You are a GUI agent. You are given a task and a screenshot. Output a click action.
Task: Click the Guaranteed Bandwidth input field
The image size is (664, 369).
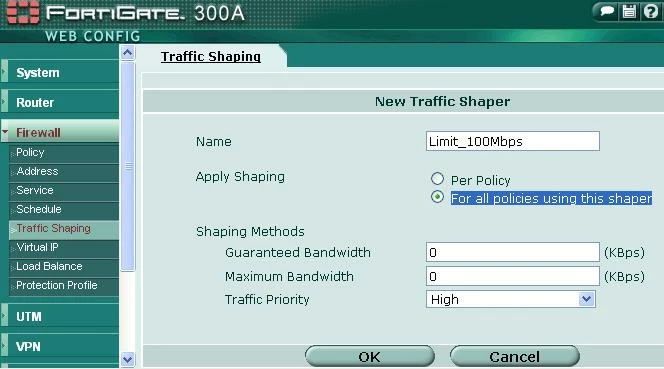pyautogui.click(x=513, y=252)
